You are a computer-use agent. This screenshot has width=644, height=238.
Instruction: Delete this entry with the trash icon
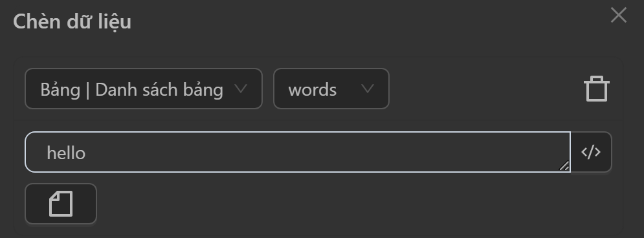coord(596,89)
